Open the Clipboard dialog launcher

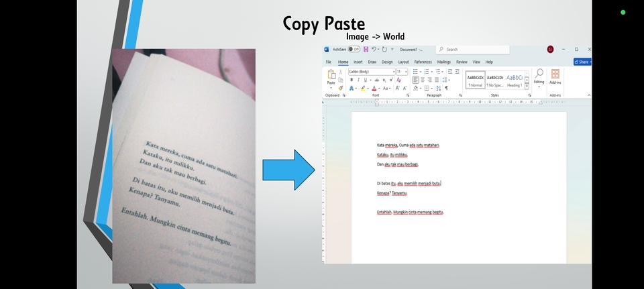click(344, 95)
